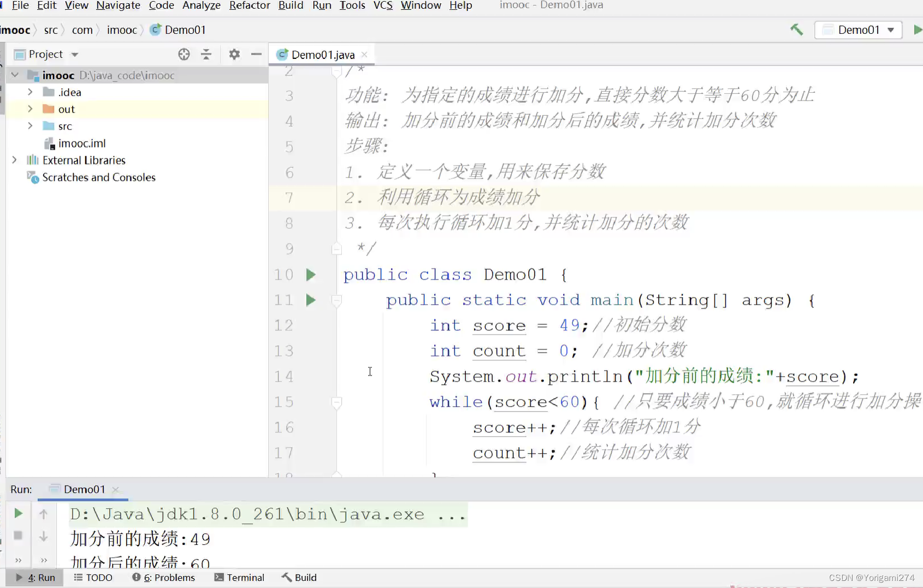The width and height of the screenshot is (923, 588).
Task: Click the com breadcrumb
Action: (82, 30)
